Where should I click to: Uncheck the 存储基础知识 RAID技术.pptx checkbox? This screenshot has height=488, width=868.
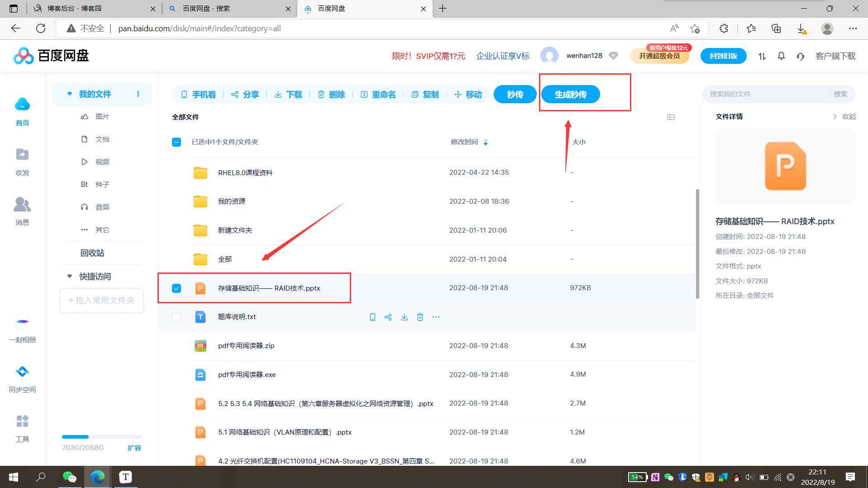coord(176,288)
